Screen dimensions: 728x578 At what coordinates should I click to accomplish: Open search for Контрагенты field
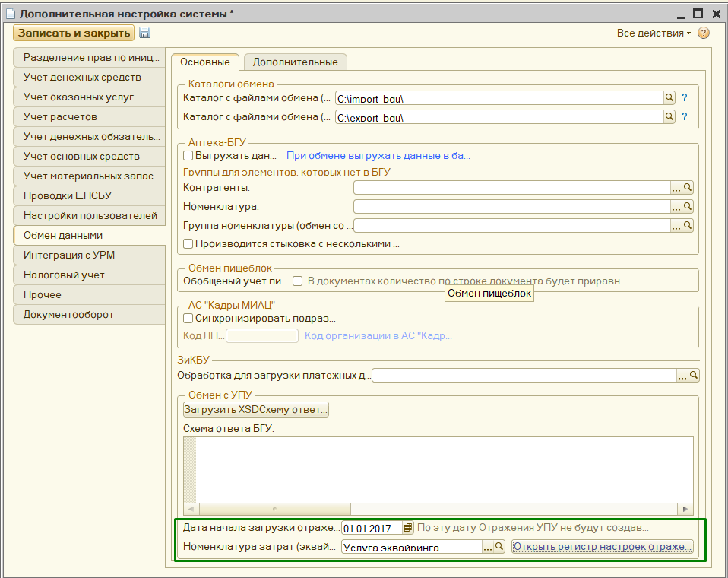pos(688,187)
